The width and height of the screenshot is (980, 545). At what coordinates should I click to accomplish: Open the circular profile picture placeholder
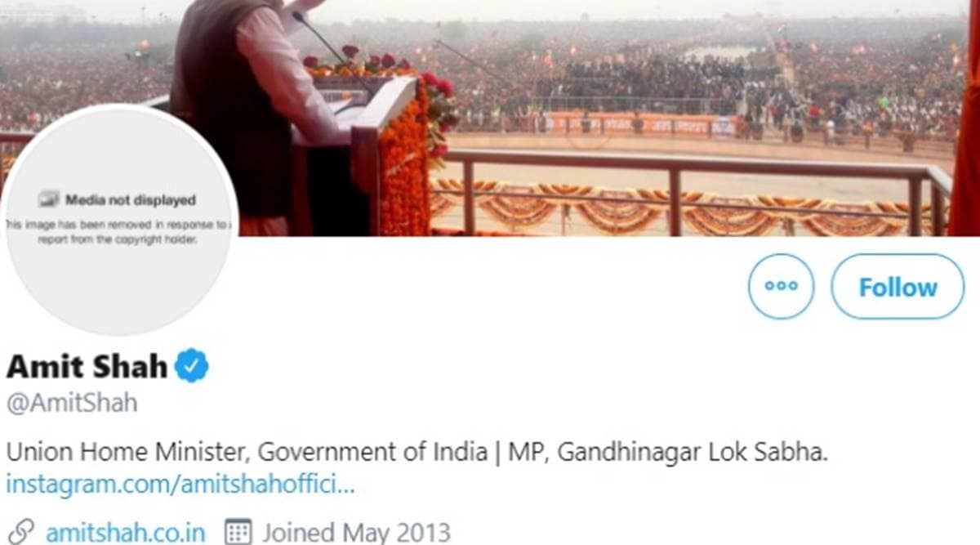(x=119, y=220)
